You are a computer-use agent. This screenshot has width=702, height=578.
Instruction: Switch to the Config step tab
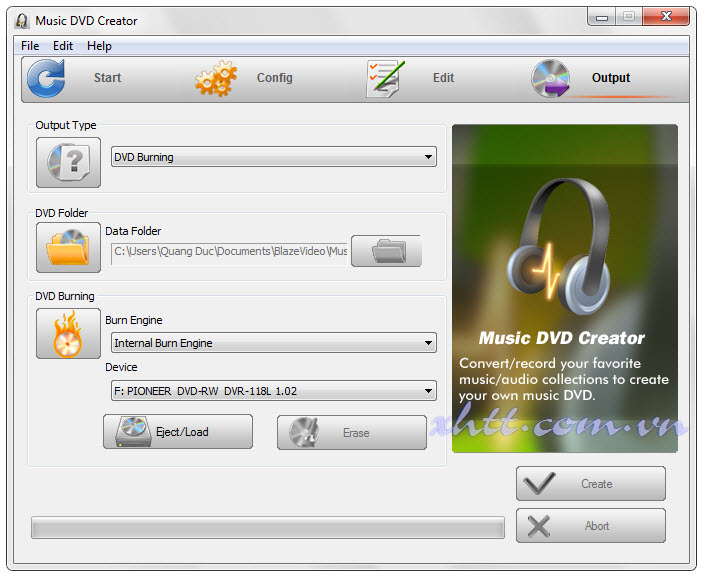pyautogui.click(x=274, y=78)
